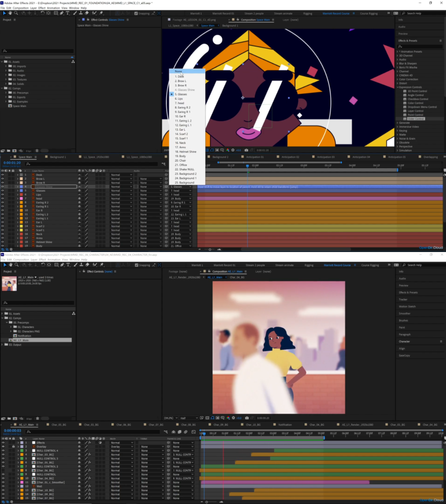Select the Selection tool in upper window

coord(4,13)
